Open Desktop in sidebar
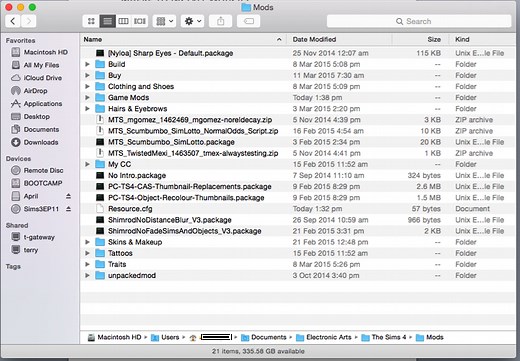Viewport: 520px width, 361px height. pyautogui.click(x=31, y=117)
